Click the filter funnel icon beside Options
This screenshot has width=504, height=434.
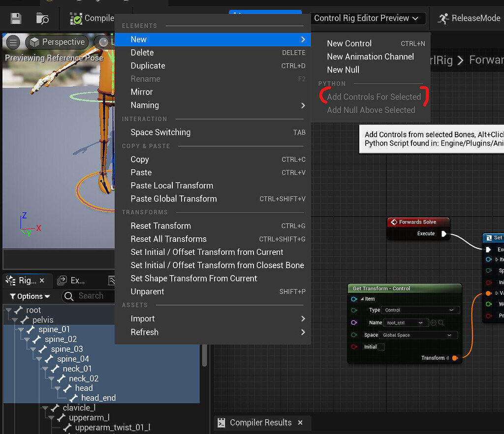13,296
